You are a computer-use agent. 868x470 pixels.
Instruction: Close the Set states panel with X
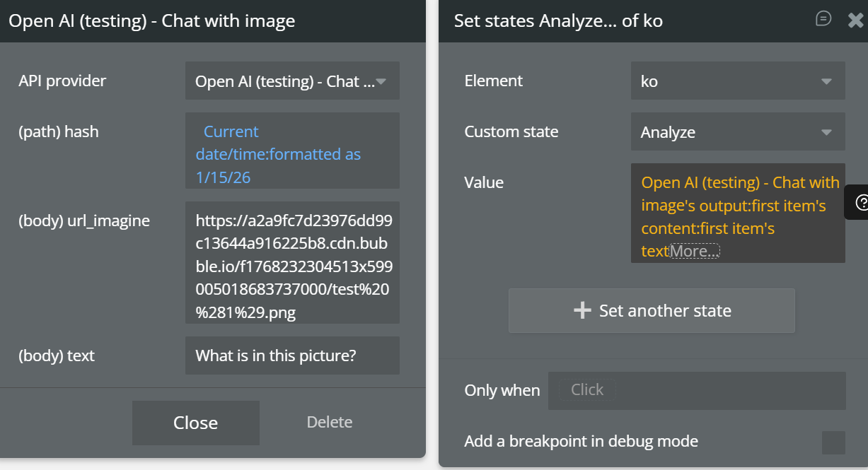point(855,20)
